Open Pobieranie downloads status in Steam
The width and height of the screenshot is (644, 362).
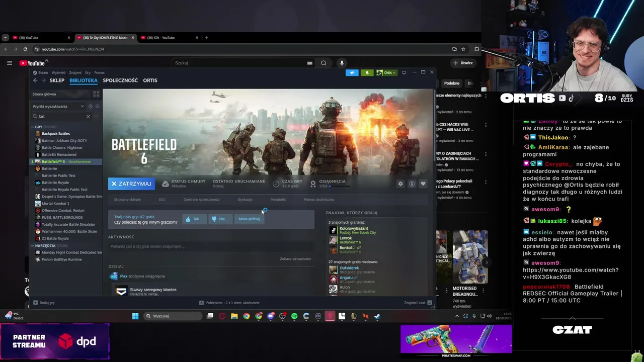click(x=229, y=303)
